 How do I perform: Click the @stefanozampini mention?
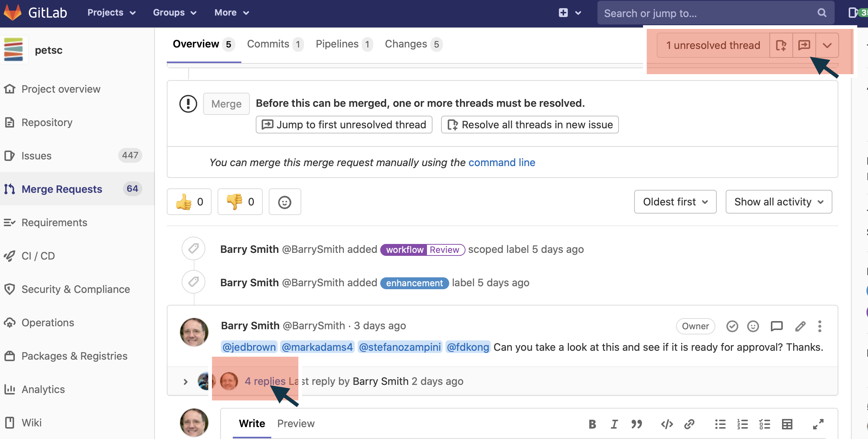pos(400,347)
